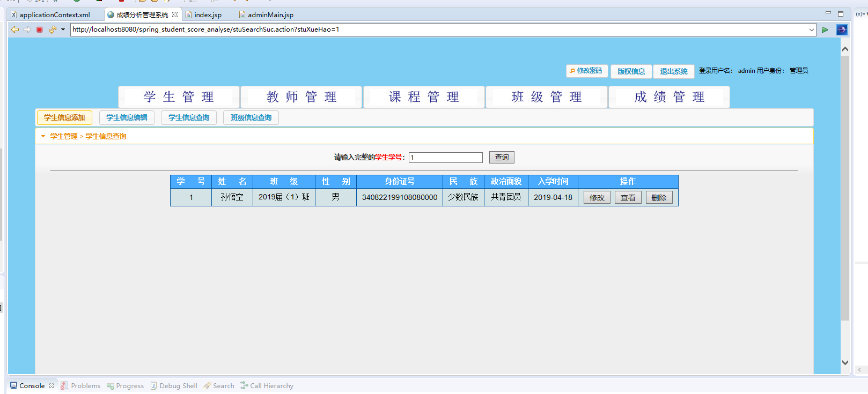Viewport: 868px width, 394px height.
Task: Click 共青团员 cell
Action: pyautogui.click(x=506, y=197)
